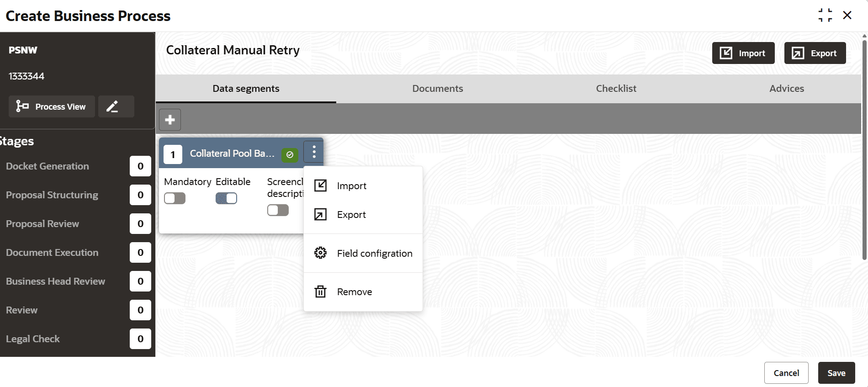Select the Docket Generation stage
The width and height of the screenshot is (868, 387).
coord(48,166)
